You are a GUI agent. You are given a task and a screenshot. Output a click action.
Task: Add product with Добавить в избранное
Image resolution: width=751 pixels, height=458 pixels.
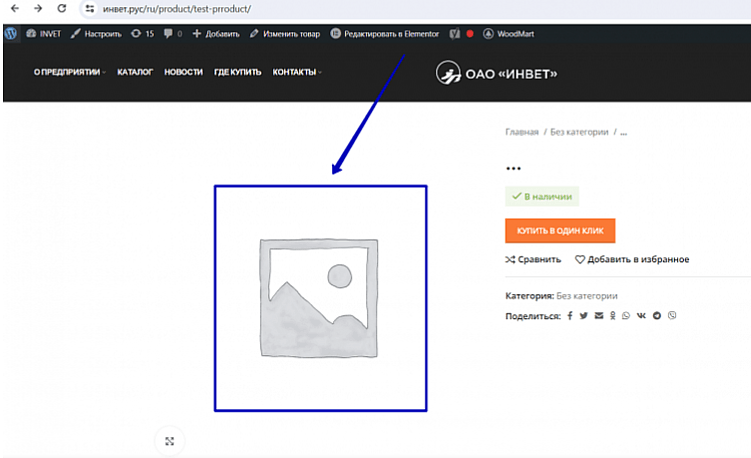[x=632, y=259]
